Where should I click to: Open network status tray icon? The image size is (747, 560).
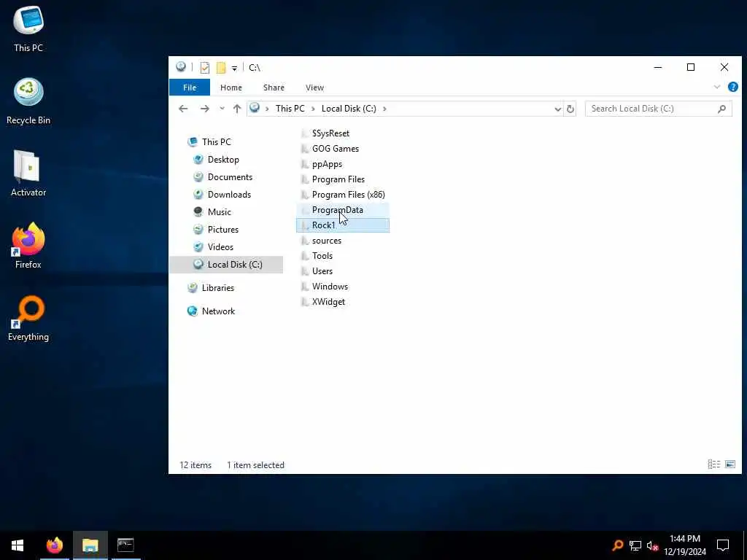click(635, 545)
